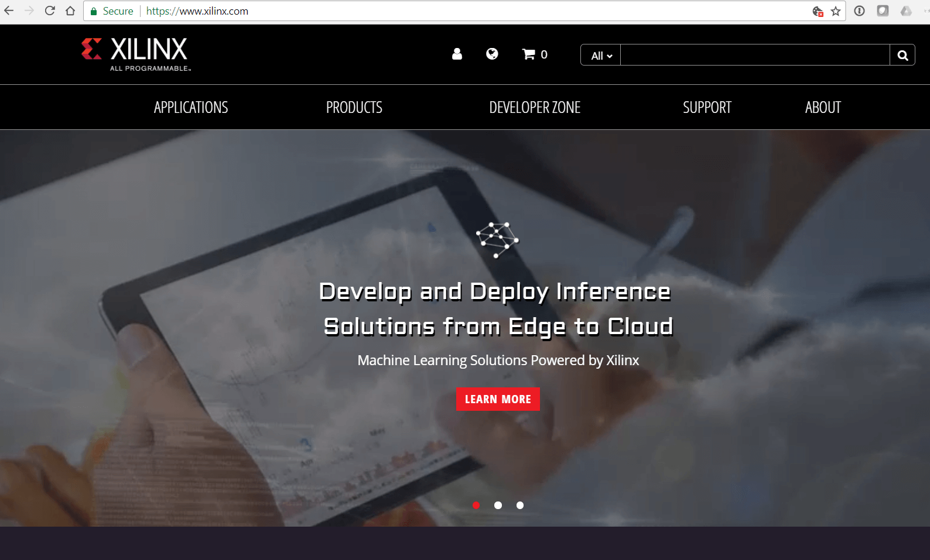Click the magnifier search button
The width and height of the screenshot is (930, 560).
tap(902, 55)
